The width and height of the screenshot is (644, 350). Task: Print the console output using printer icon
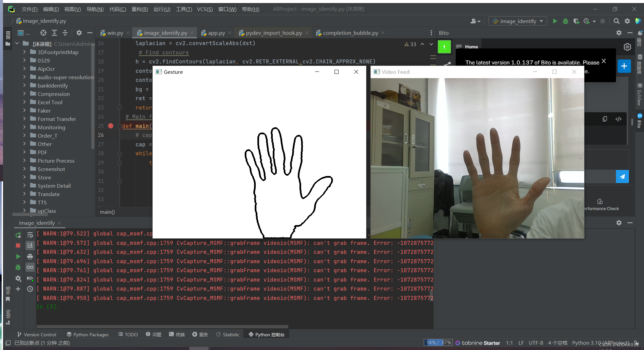(30, 256)
